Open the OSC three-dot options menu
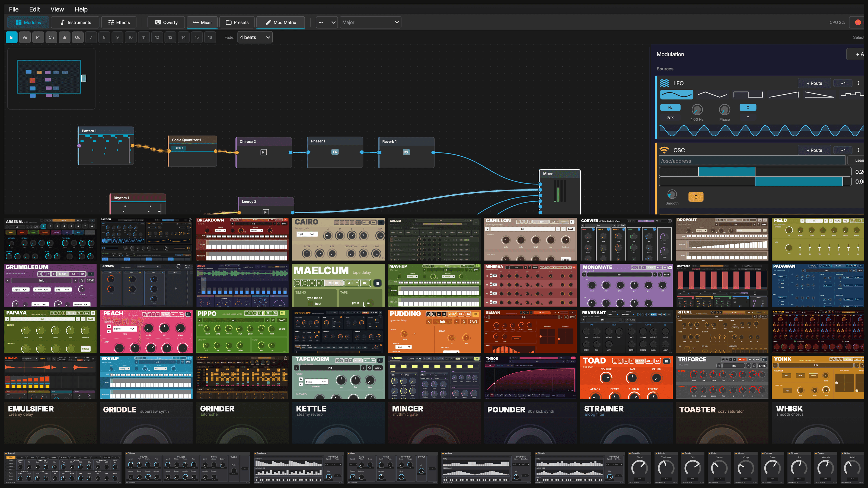Viewport: 868px width, 488px height. tap(858, 150)
